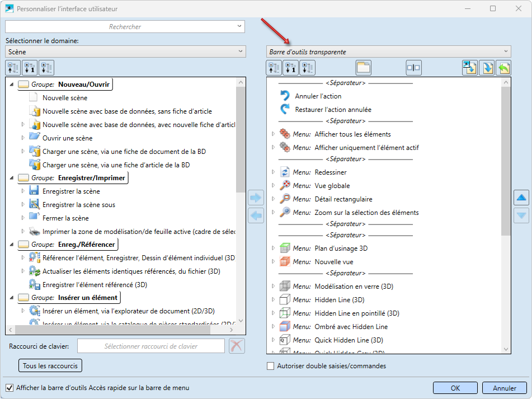Click the Annuler button
This screenshot has height=399, width=532.
(x=504, y=388)
